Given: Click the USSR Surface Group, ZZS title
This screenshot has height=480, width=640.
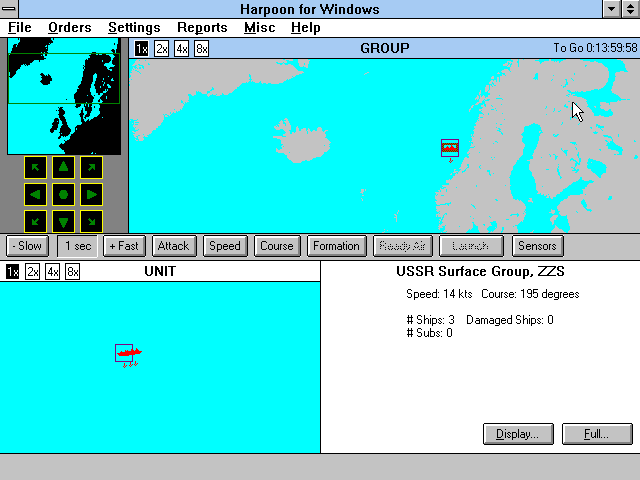Looking at the screenshot, I should [x=480, y=272].
